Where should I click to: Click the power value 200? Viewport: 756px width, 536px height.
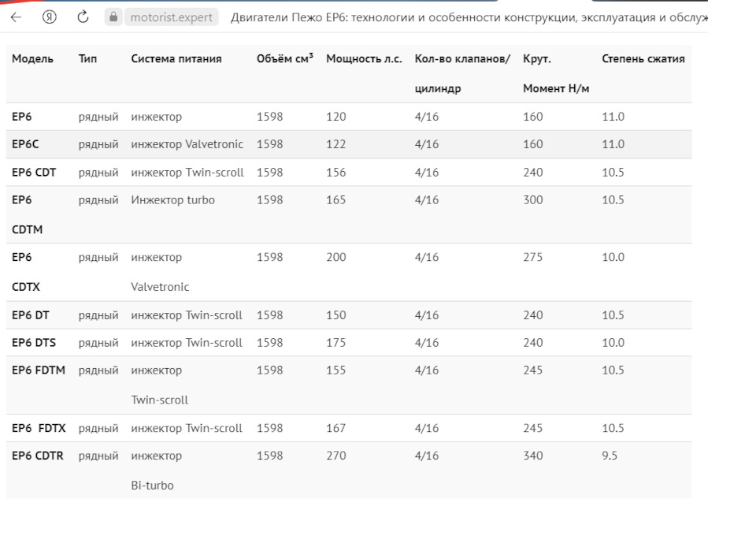point(336,257)
